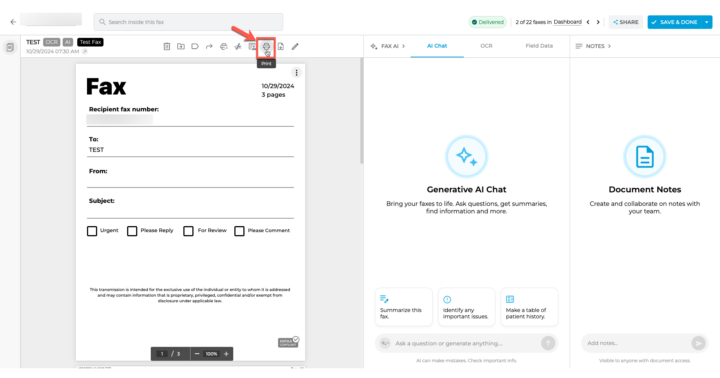Screen dimensions: 720x378
Task: Open the pages thumbnail sidebar icon
Action: (x=10, y=47)
